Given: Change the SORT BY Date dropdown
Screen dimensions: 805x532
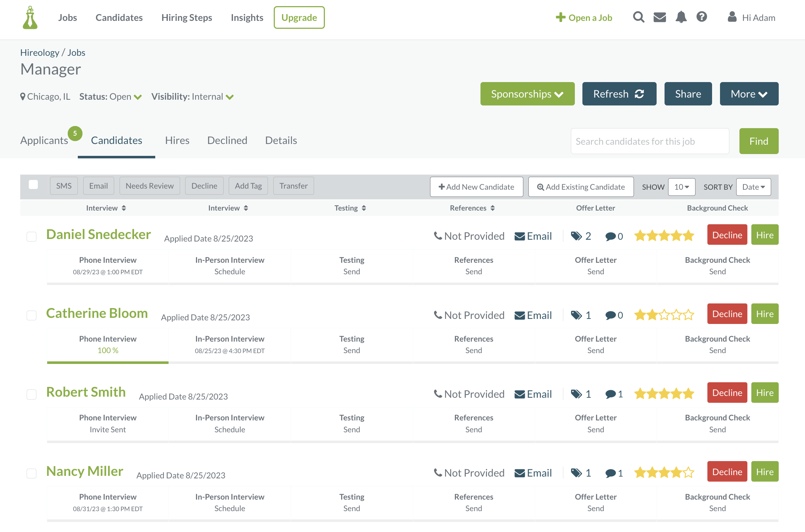Looking at the screenshot, I should 753,187.
